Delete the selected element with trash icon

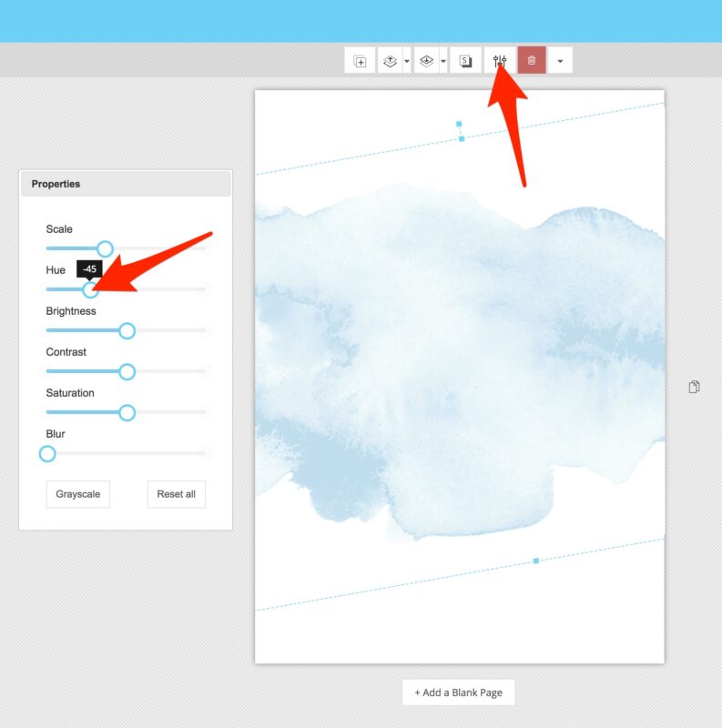(x=532, y=61)
